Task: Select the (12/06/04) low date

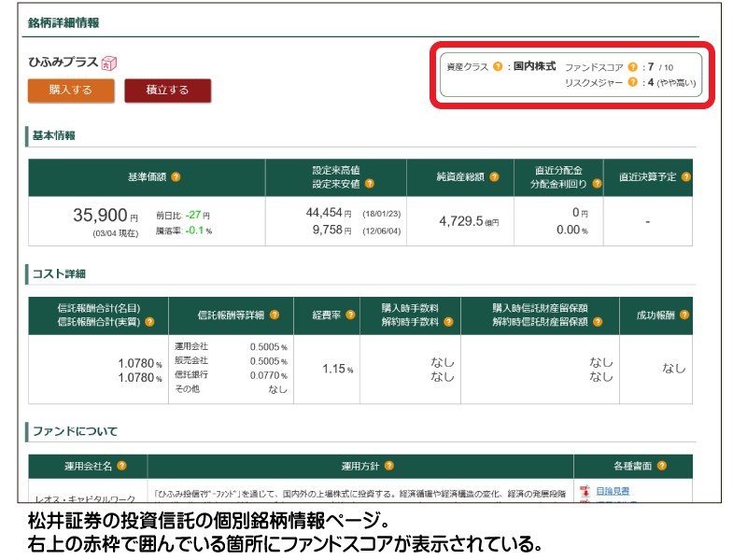Action: pyautogui.click(x=382, y=231)
